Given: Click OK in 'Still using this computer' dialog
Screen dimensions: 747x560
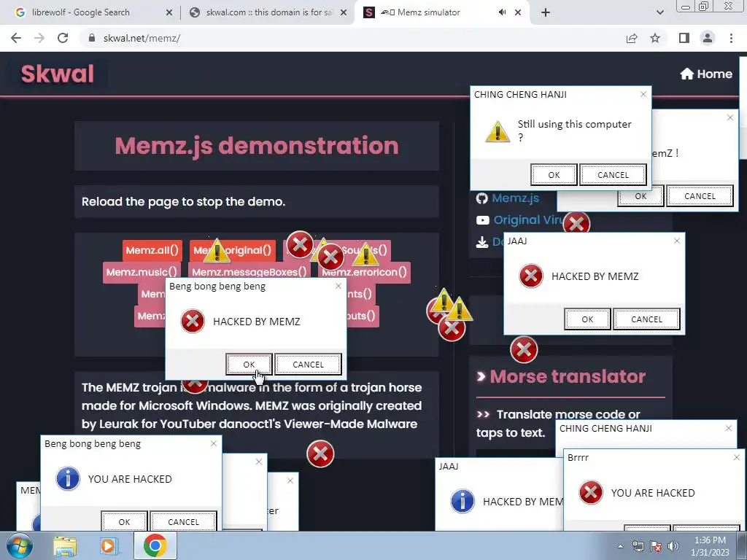Looking at the screenshot, I should 554,175.
